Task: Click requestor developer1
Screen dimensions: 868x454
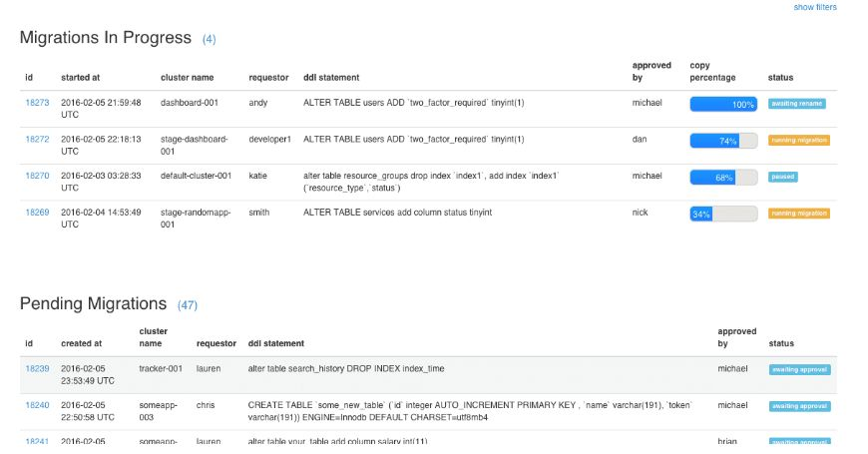Action: click(x=269, y=139)
